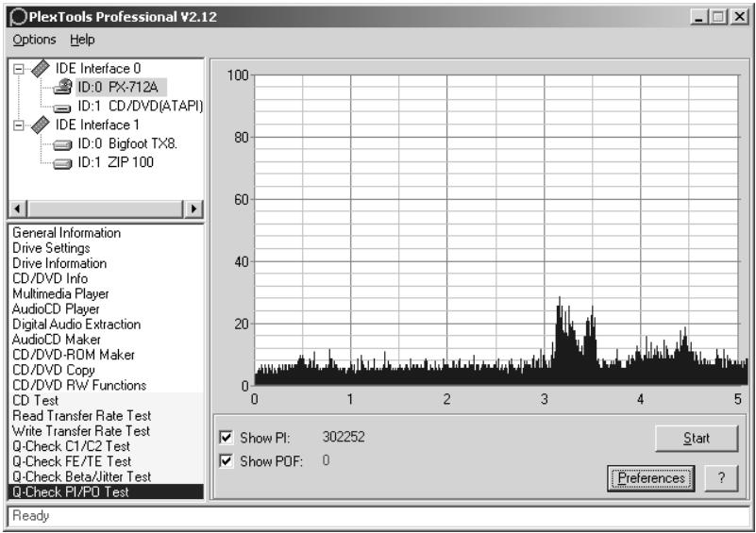Open Drive Settings
Viewport: 756px width, 533px height.
point(51,248)
